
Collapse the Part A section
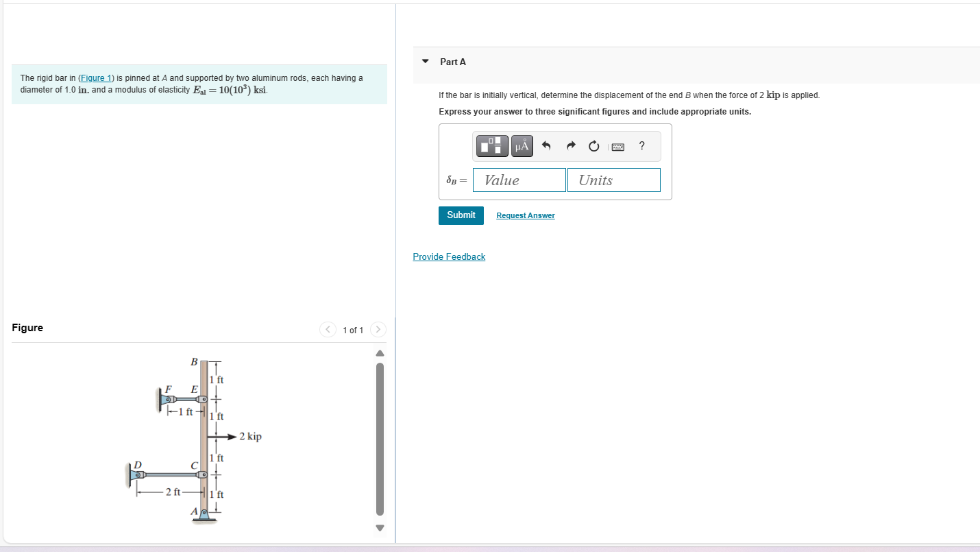click(x=426, y=62)
